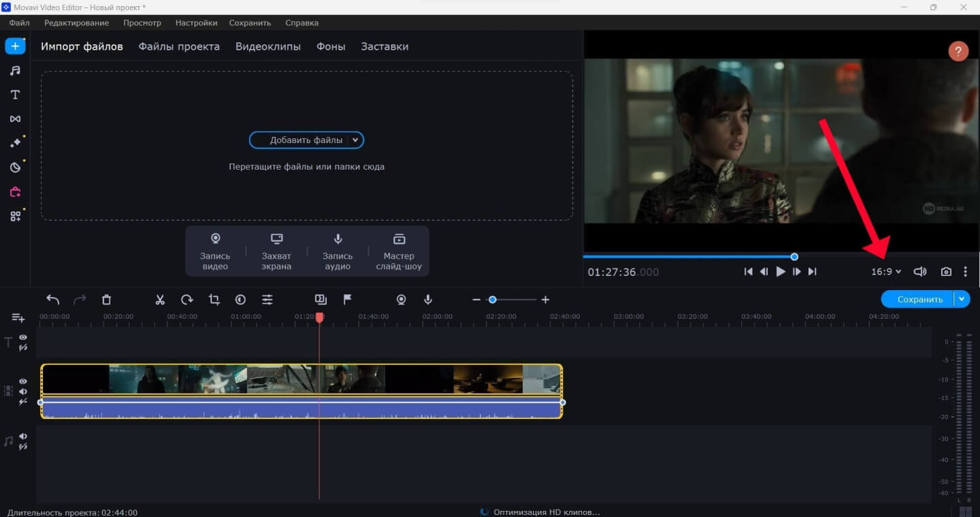
Task: Open the Просмотр menu
Action: 142,22
